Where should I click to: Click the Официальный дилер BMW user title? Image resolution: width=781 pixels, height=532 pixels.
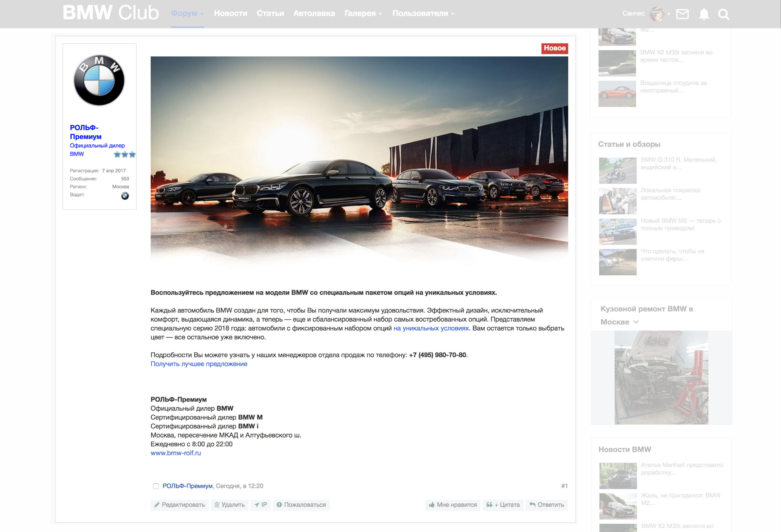(97, 150)
